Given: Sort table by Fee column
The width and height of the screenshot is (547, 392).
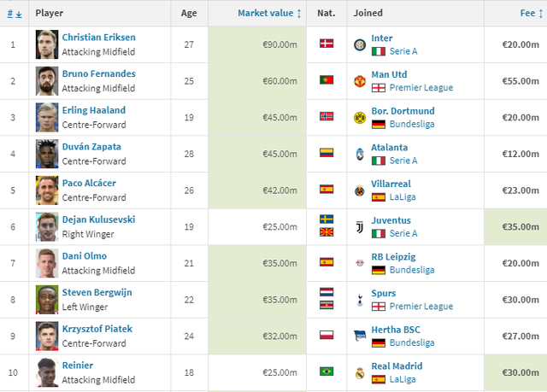Looking at the screenshot, I should 527,14.
